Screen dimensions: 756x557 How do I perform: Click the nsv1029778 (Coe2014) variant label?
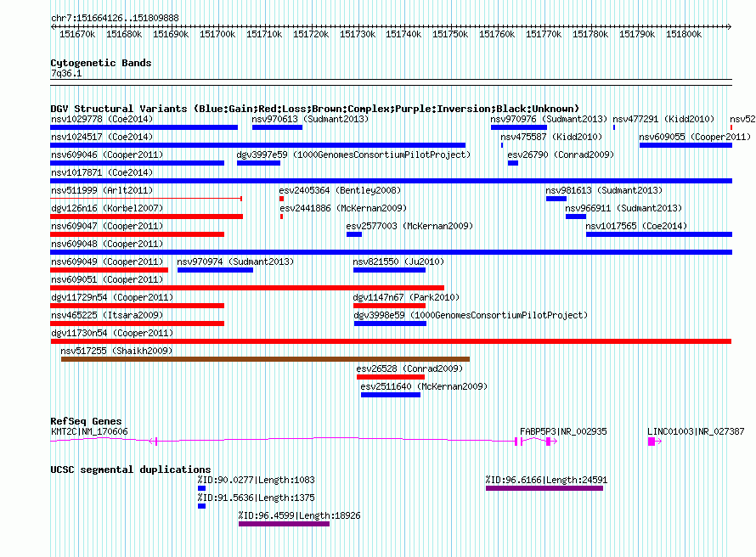[102, 119]
